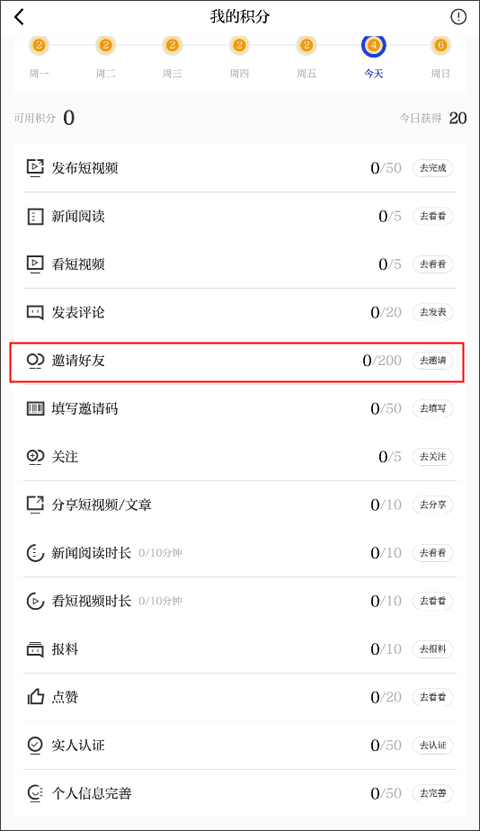The width and height of the screenshot is (480, 831).
Task: Tap the 分享短视频/文章 share icon
Action: 35,505
